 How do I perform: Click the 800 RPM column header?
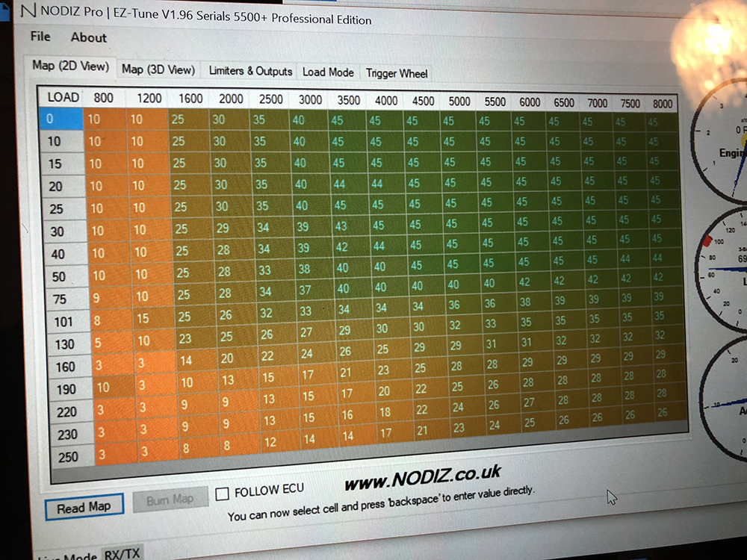point(103,98)
